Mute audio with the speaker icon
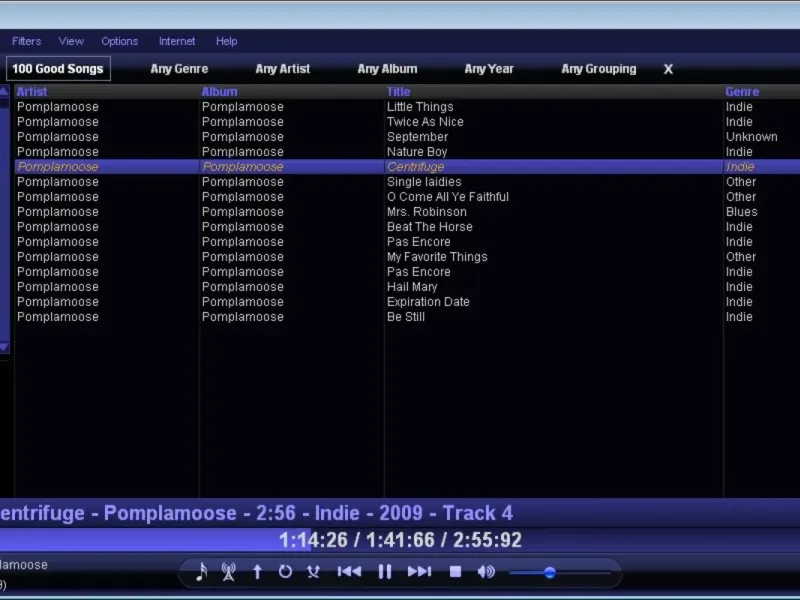The width and height of the screenshot is (800, 600). 486,572
